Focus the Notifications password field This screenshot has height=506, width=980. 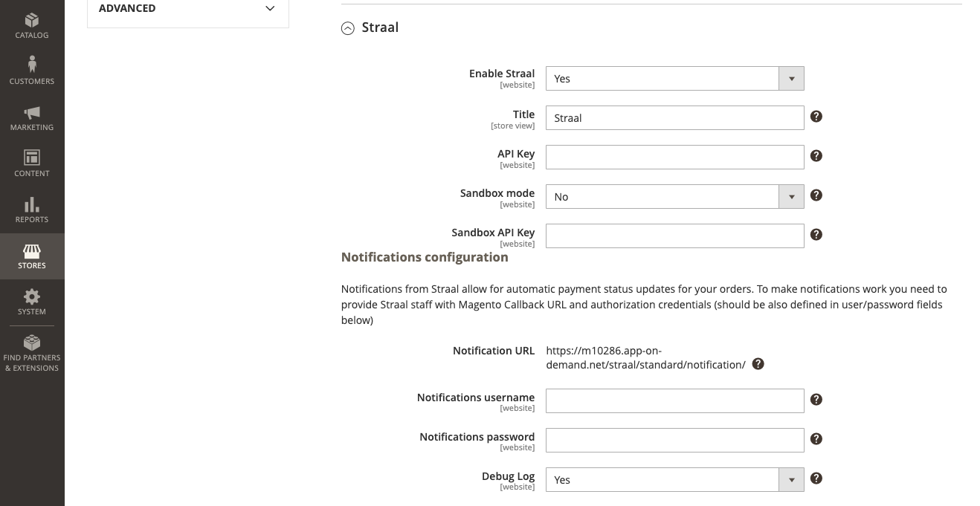674,441
